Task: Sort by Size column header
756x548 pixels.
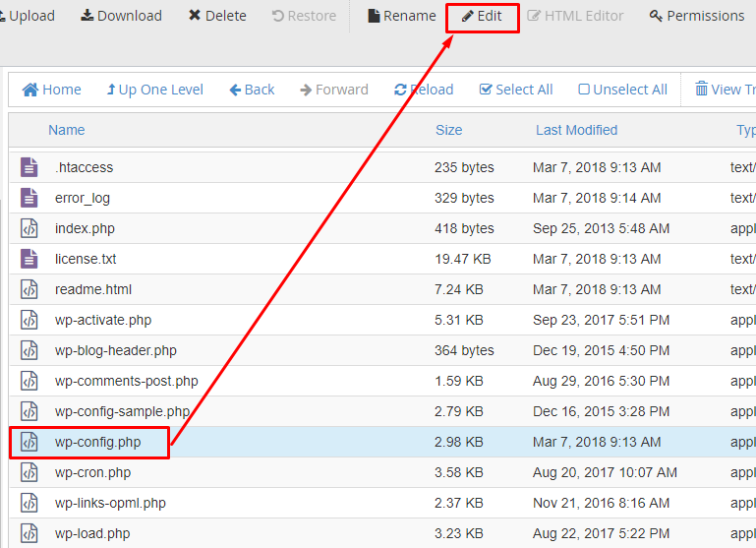Action: click(449, 130)
